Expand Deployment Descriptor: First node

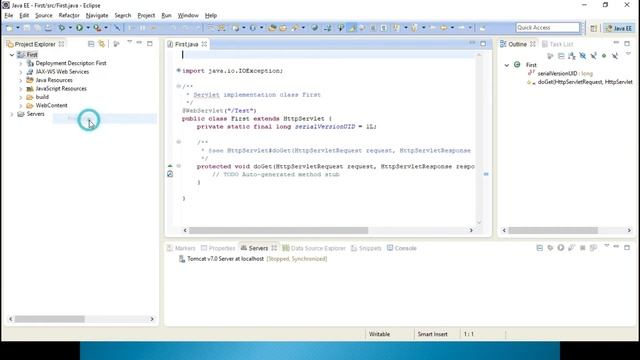(20, 63)
